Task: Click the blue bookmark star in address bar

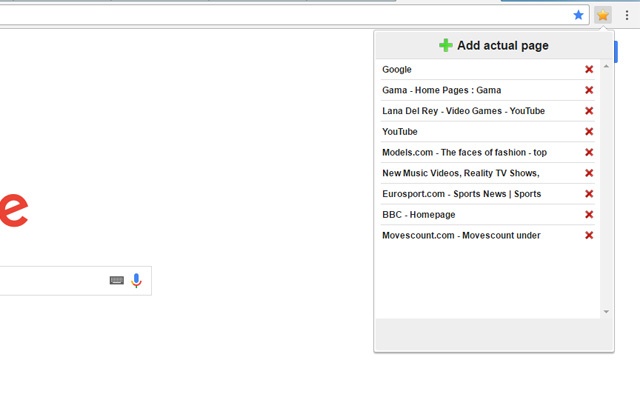Action: point(578,16)
